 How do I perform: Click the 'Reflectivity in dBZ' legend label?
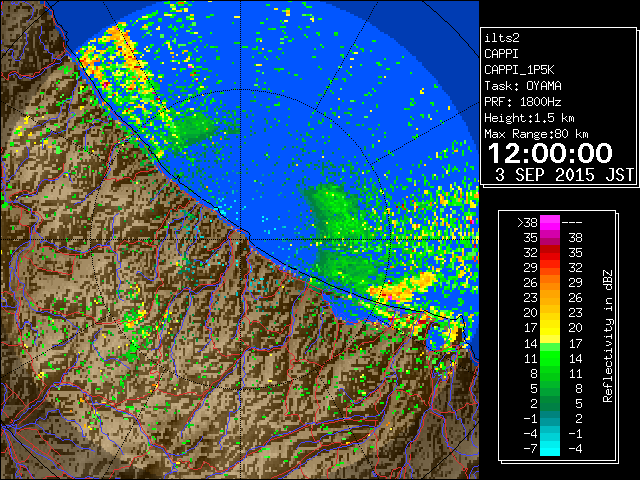[607, 336]
